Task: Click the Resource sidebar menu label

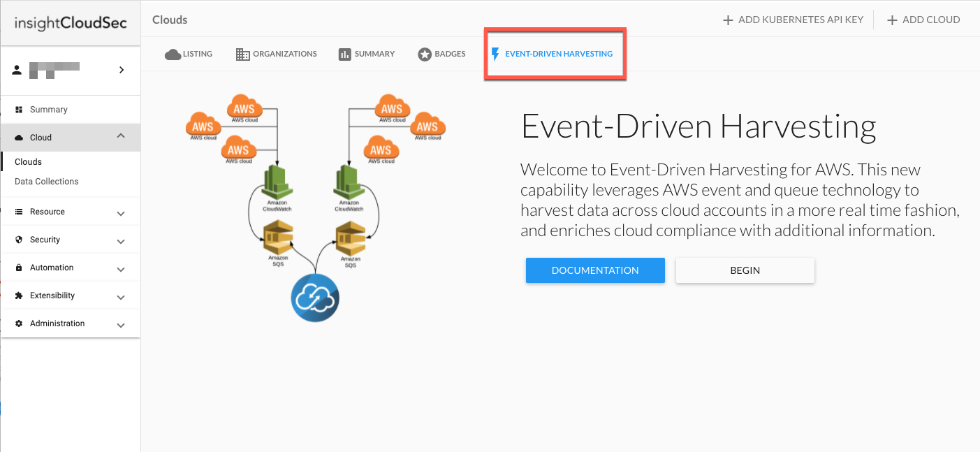Action: click(x=47, y=212)
